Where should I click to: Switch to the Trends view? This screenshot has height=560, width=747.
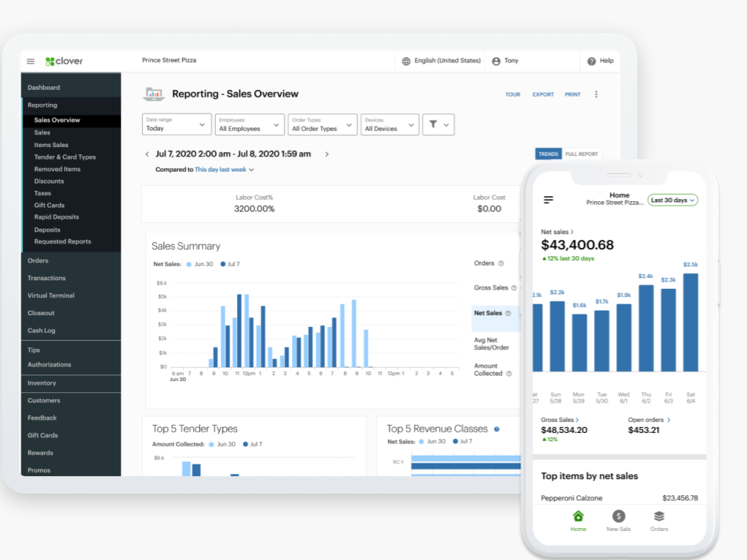click(x=548, y=154)
